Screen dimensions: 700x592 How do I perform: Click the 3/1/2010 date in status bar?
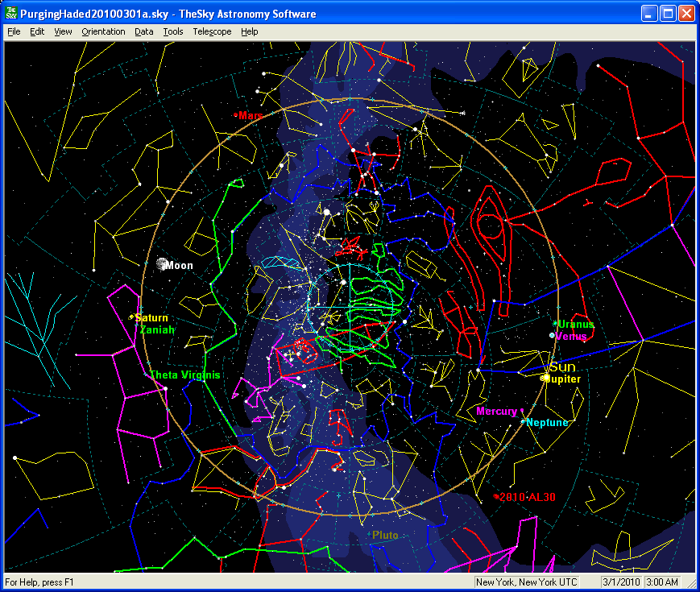pyautogui.click(x=618, y=582)
